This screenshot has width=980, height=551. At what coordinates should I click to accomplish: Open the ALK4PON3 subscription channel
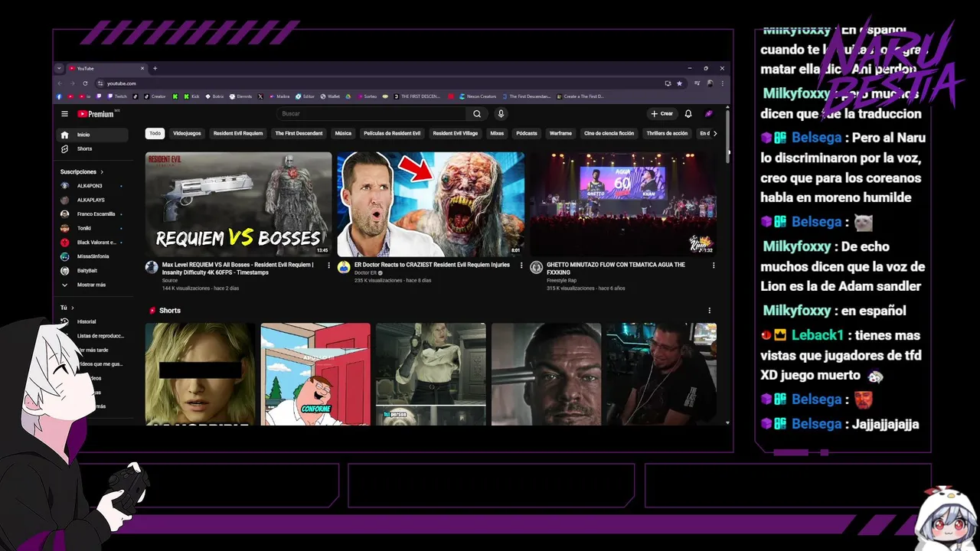93,186
